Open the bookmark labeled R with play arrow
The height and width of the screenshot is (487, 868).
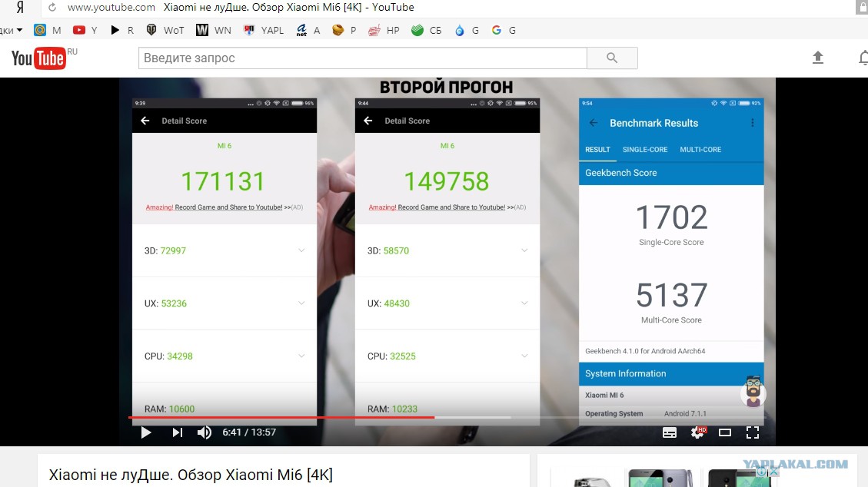coord(121,31)
